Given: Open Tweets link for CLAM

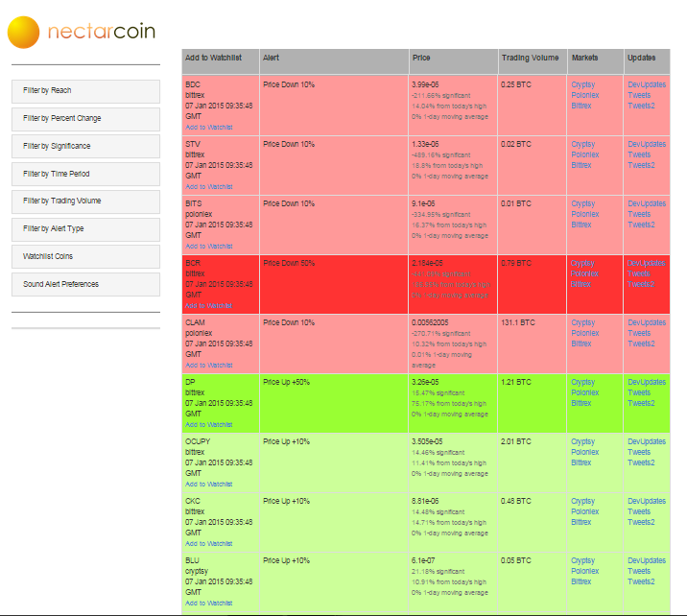Looking at the screenshot, I should tap(639, 333).
